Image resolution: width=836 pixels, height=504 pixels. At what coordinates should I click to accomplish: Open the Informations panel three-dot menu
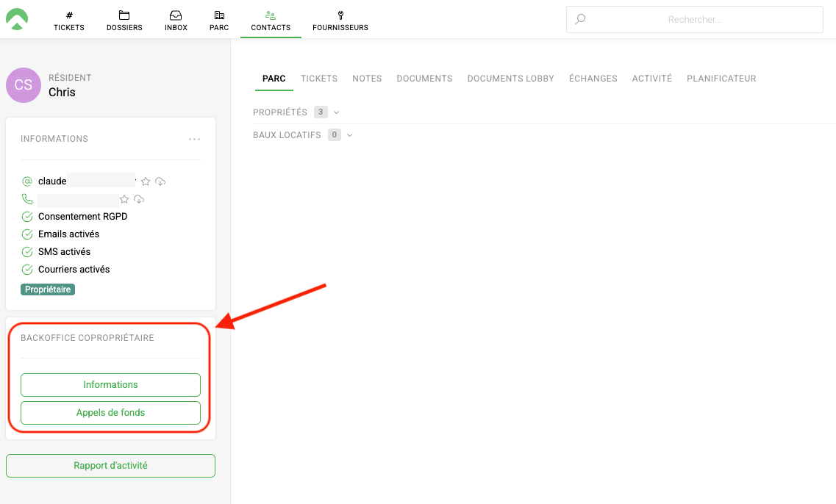click(x=194, y=139)
